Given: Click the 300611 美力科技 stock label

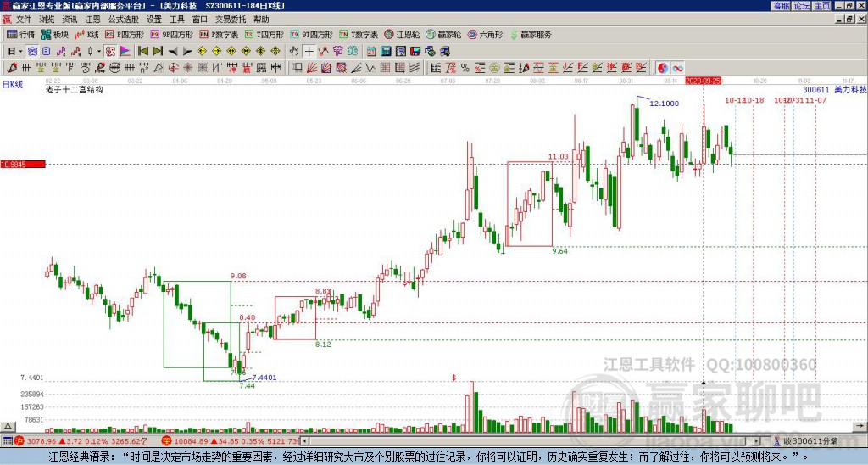Looking at the screenshot, I should [835, 89].
